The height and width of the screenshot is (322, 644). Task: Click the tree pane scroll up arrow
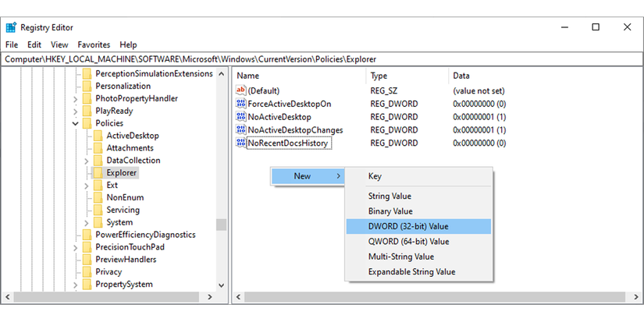click(222, 74)
